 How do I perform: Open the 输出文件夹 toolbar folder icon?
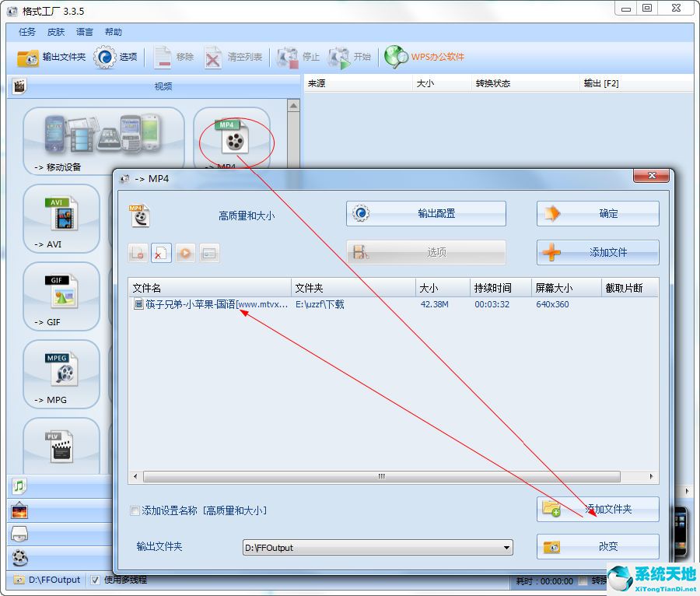click(x=28, y=58)
